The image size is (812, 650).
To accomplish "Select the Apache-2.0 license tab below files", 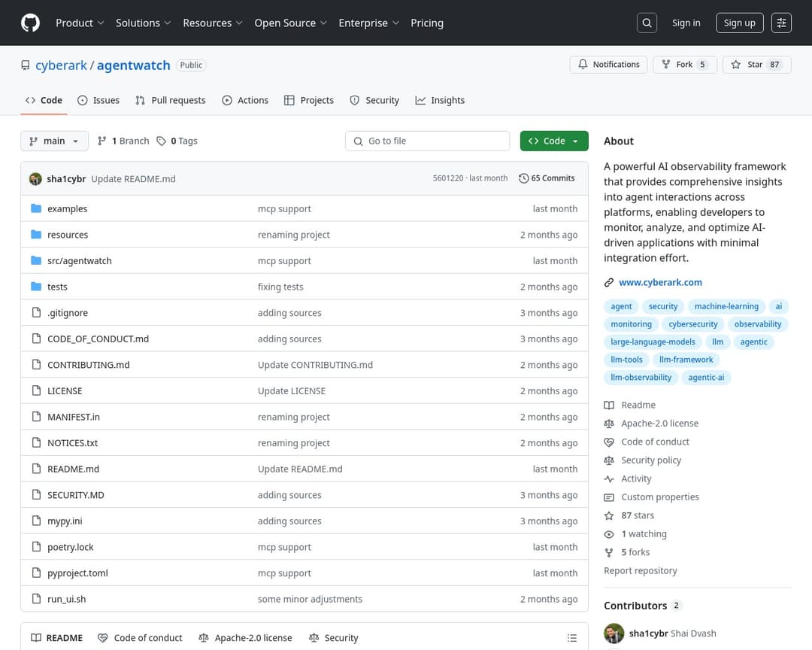I will [x=245, y=638].
